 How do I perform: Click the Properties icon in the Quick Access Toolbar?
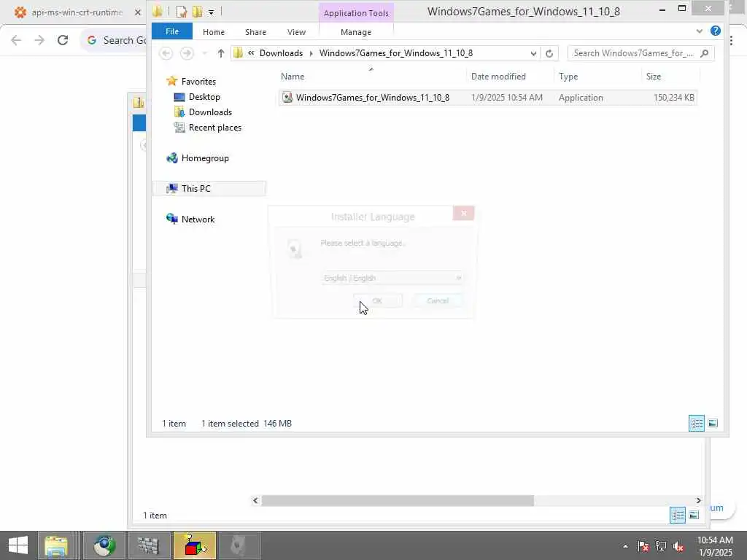181,12
